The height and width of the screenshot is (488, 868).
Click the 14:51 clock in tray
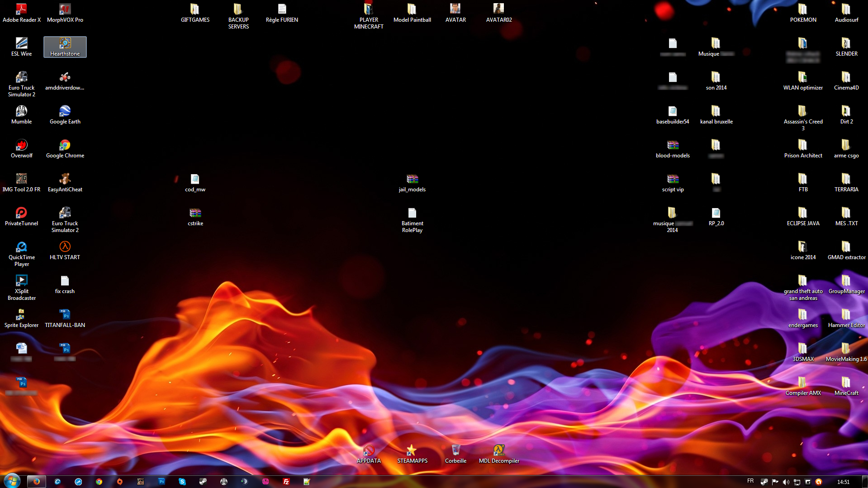(843, 482)
